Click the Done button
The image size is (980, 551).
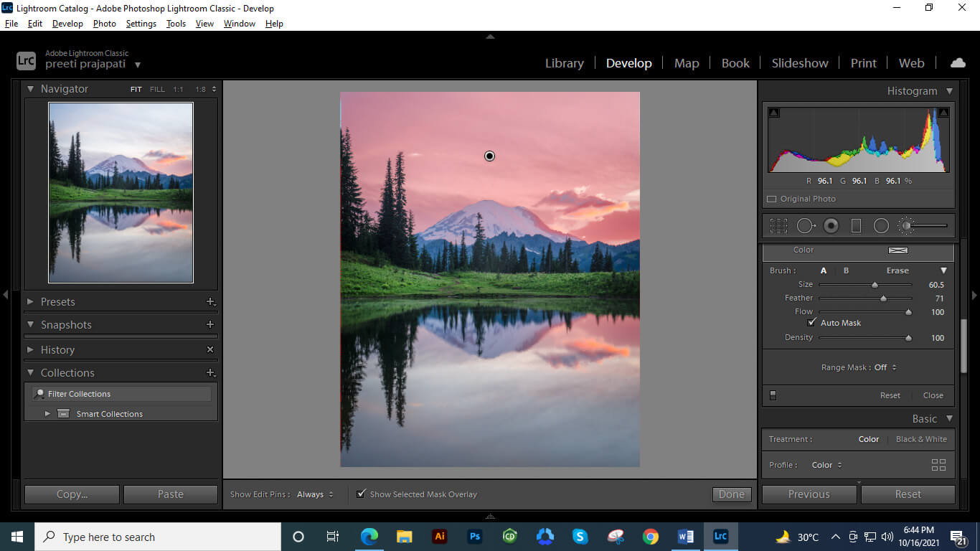[730, 494]
